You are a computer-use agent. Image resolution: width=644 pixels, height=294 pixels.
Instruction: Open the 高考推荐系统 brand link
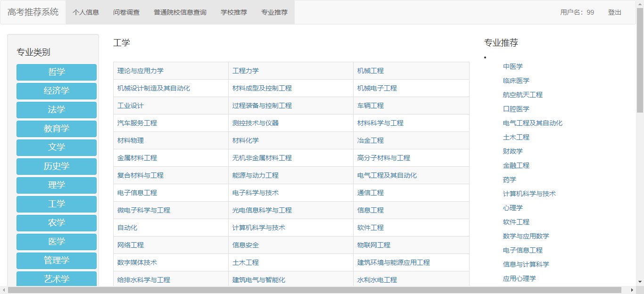point(33,12)
